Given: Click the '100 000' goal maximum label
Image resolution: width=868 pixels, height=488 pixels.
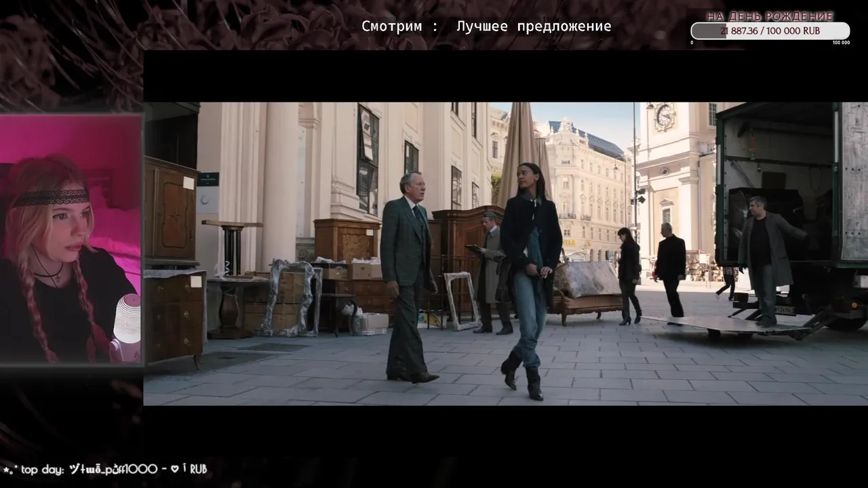Looking at the screenshot, I should click(841, 43).
